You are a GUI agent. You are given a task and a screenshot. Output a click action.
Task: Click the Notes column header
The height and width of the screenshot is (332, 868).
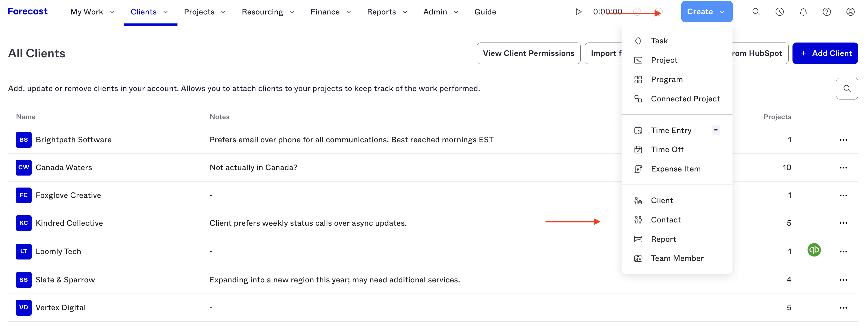[x=219, y=117]
